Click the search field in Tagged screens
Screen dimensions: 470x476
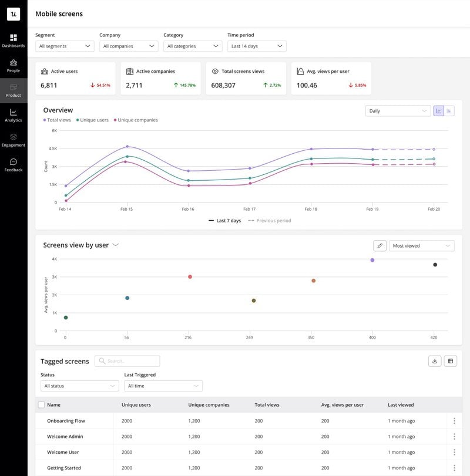[127, 361]
